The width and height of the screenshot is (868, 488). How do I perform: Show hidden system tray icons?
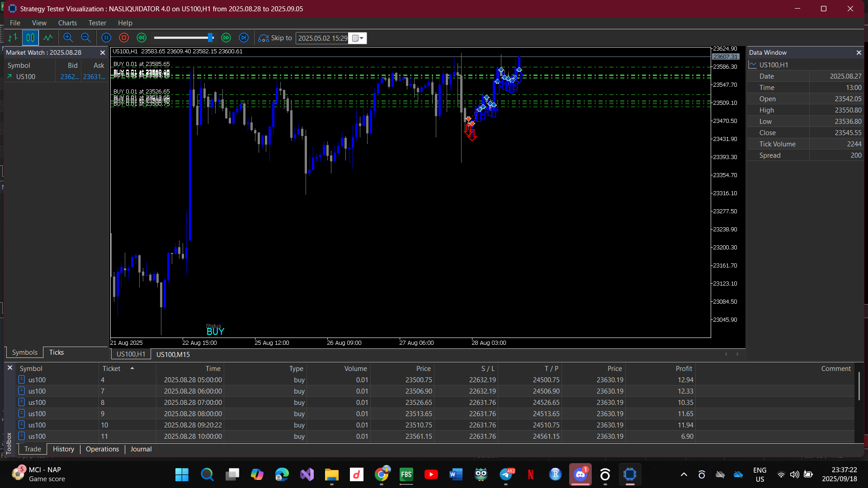(684, 474)
